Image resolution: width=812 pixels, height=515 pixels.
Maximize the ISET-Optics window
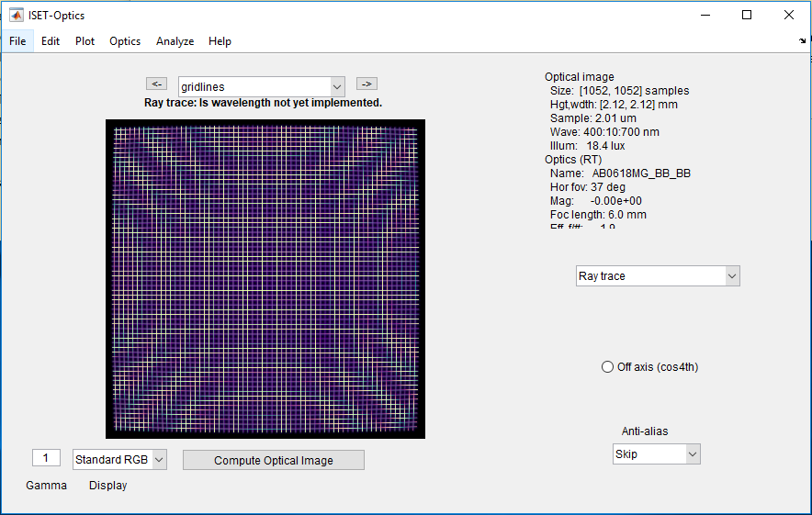pyautogui.click(x=747, y=15)
